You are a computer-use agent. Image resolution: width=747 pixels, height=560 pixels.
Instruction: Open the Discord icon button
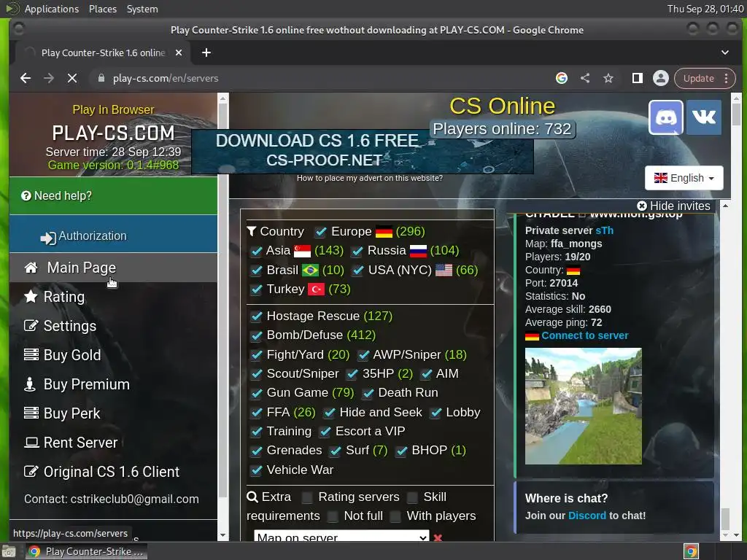pyautogui.click(x=665, y=117)
